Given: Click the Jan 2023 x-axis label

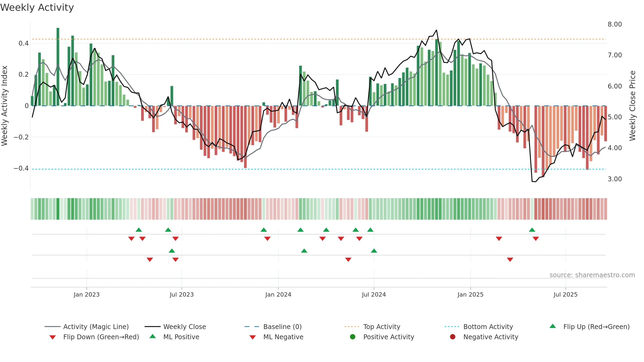Looking at the screenshot, I should (87, 294).
